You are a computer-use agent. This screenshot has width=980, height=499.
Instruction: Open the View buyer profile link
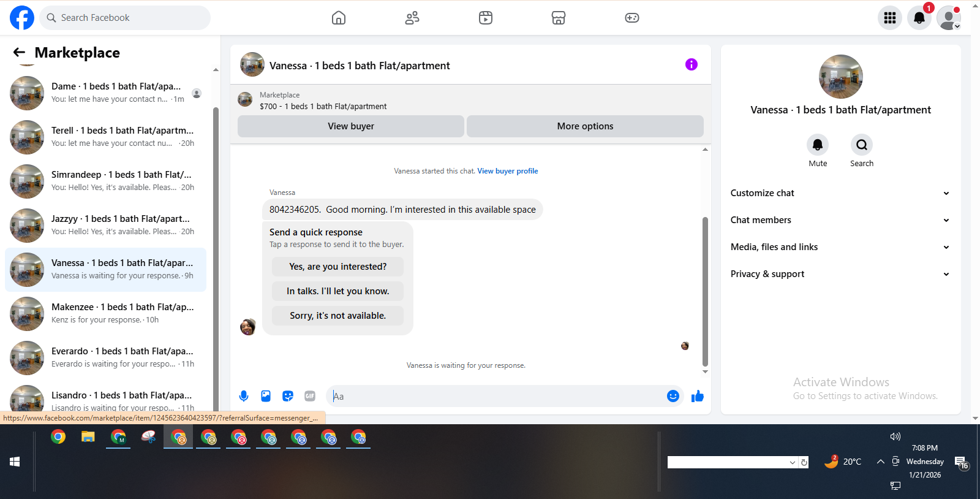coord(508,171)
